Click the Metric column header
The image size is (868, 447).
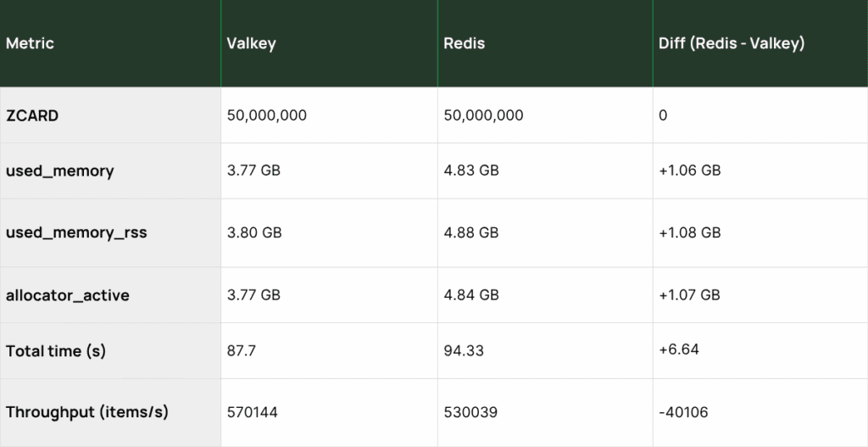click(x=31, y=43)
